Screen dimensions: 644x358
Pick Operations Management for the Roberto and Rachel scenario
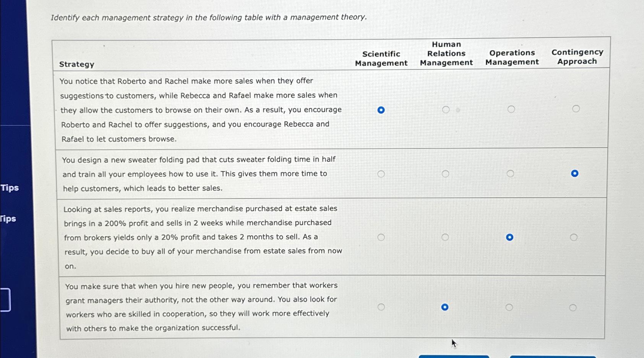tap(511, 109)
